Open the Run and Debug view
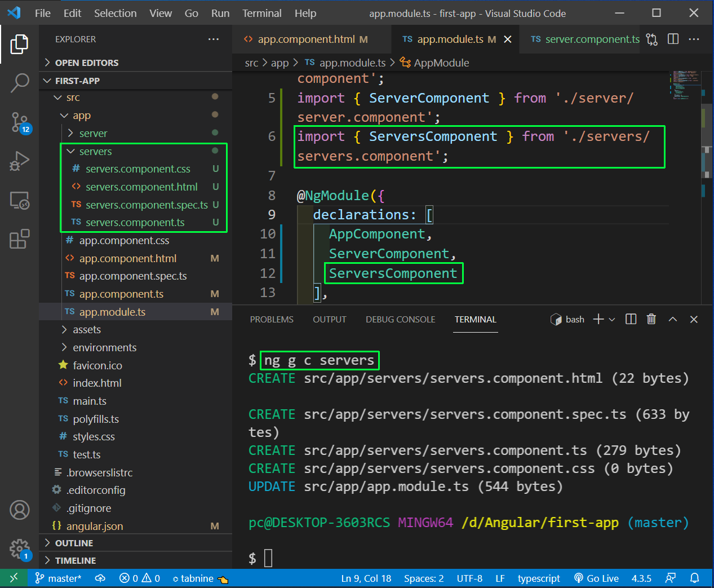This screenshot has height=588, width=714. 19,161
